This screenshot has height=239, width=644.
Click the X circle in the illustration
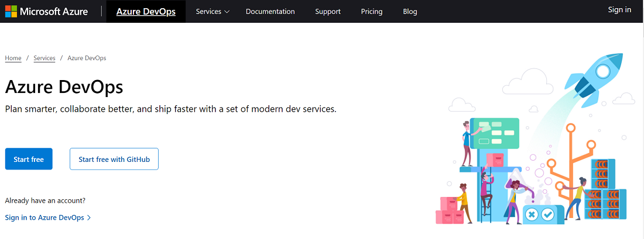pos(532,214)
